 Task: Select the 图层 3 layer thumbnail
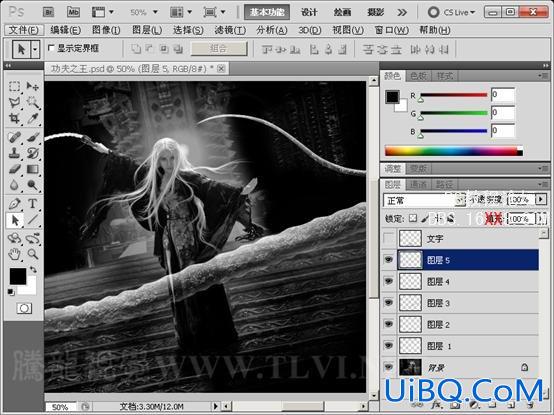(410, 303)
